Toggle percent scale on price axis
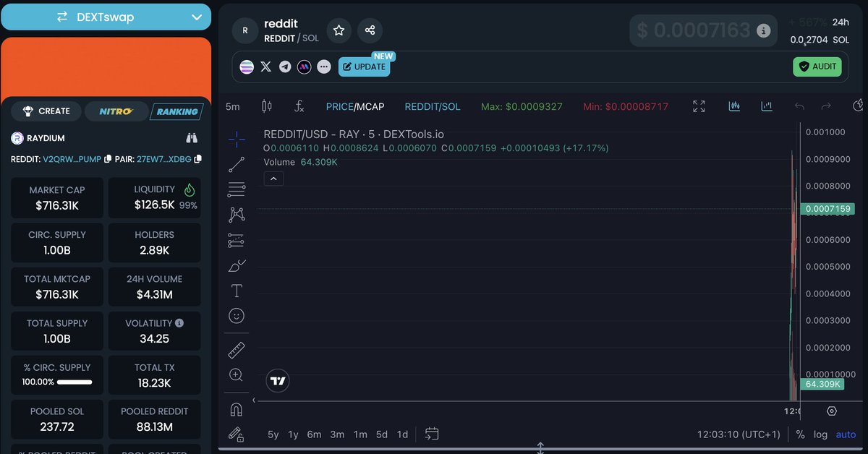The image size is (868, 454). pos(800,434)
